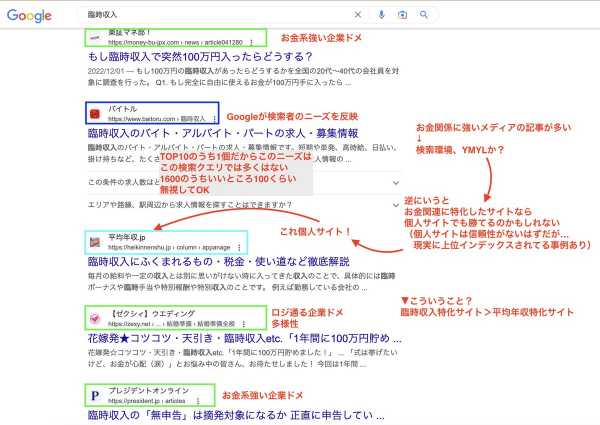Open the three-dot menu of the ゼクシィ result
The image size is (600, 425).
coord(244,324)
